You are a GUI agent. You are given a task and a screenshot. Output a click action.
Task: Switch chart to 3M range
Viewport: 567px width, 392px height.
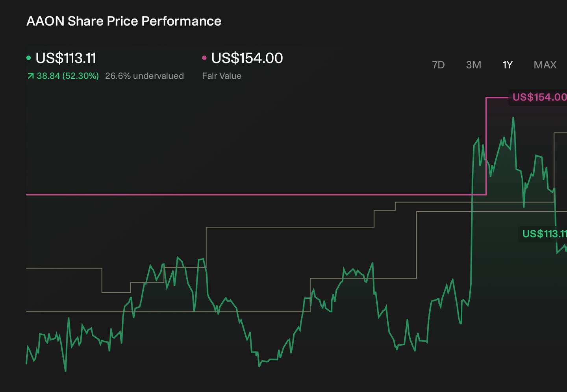473,65
